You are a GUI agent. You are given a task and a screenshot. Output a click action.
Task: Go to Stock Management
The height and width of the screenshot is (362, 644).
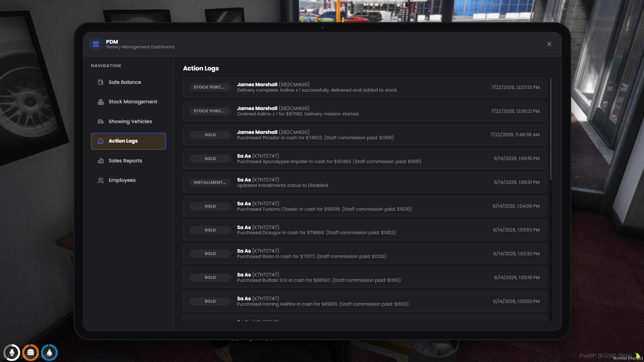[x=128, y=102]
